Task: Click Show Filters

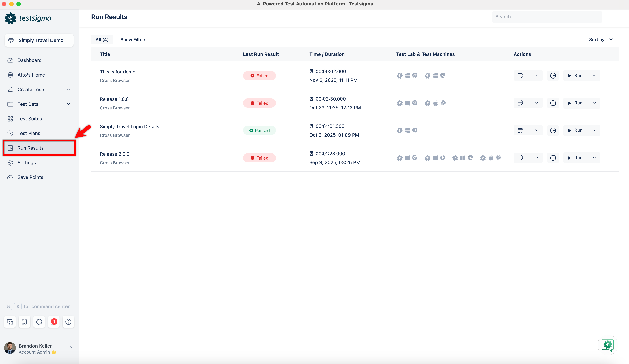Action: tap(133, 39)
